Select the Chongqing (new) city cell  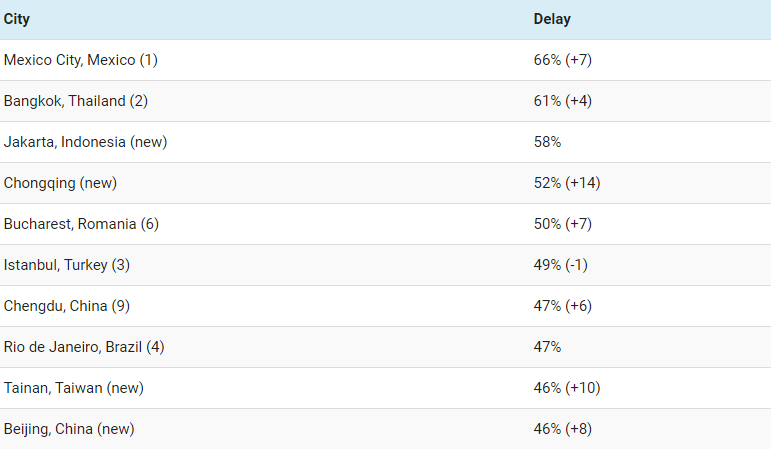click(x=61, y=183)
